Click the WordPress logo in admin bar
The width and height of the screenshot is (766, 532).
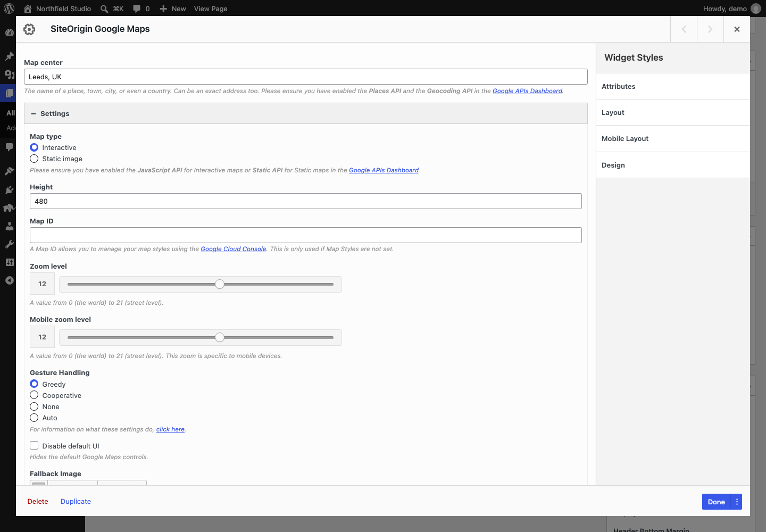9,9
